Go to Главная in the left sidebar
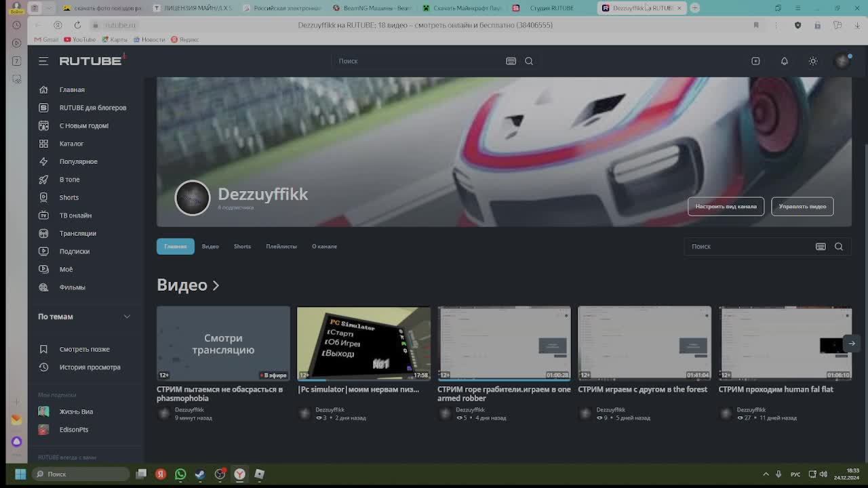This screenshot has height=488, width=868. pyautogui.click(x=72, y=89)
